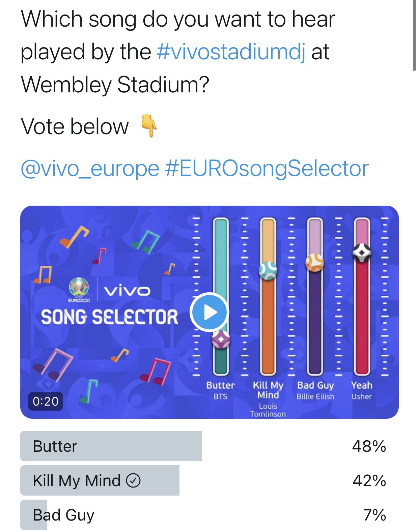Click the page scrollbar on the right edge
This screenshot has width=419, height=532.
pos(414,35)
